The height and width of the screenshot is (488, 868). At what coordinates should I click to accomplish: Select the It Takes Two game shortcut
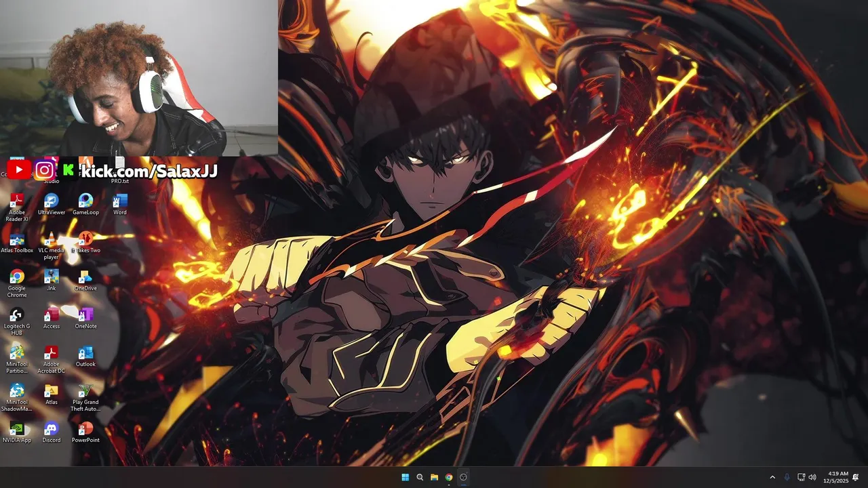85,243
